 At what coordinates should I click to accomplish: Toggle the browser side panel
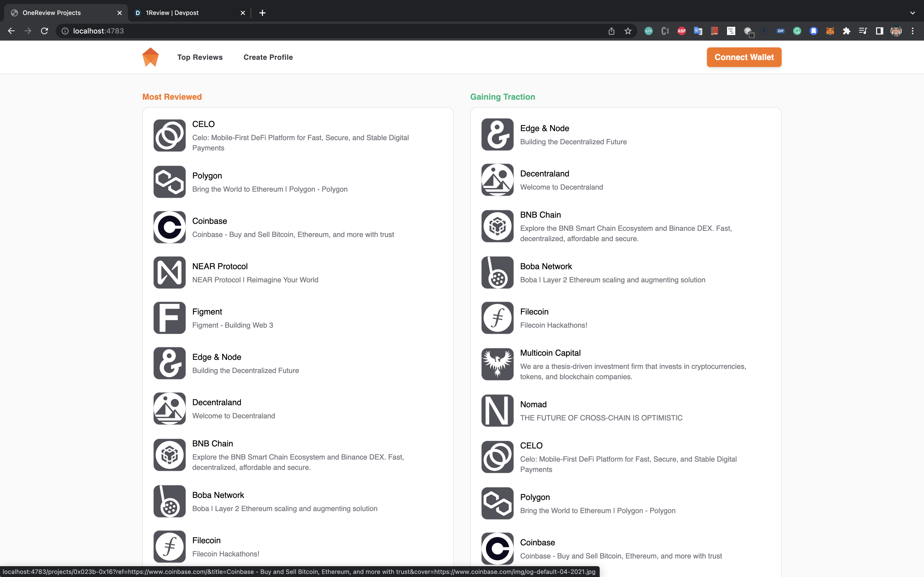click(879, 31)
